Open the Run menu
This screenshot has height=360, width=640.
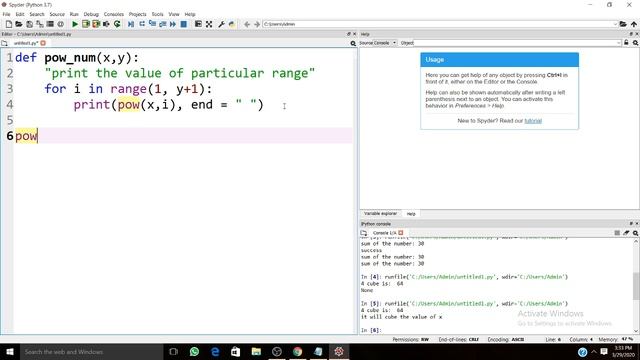point(74,14)
